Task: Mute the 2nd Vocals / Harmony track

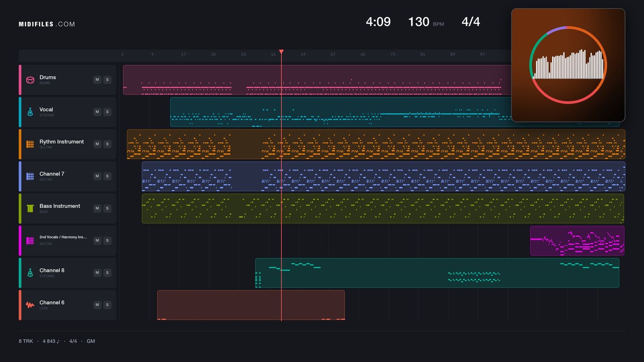Action: pos(97,241)
